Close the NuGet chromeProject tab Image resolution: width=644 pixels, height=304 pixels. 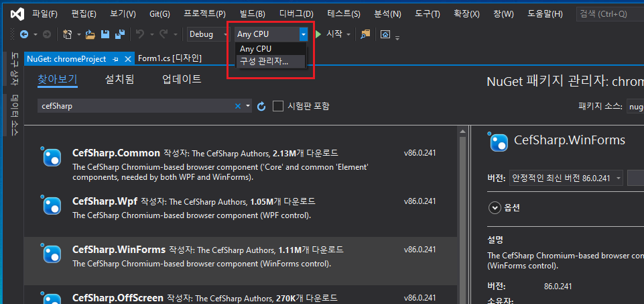(128, 59)
